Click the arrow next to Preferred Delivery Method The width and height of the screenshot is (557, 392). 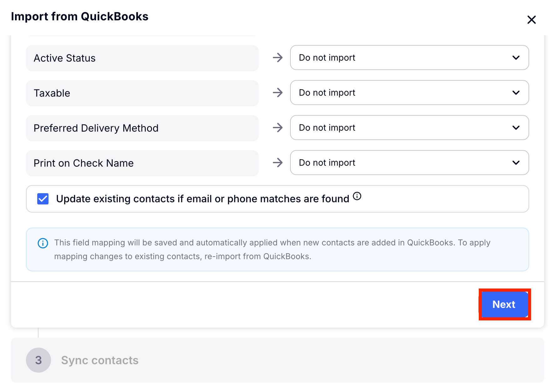tap(278, 128)
